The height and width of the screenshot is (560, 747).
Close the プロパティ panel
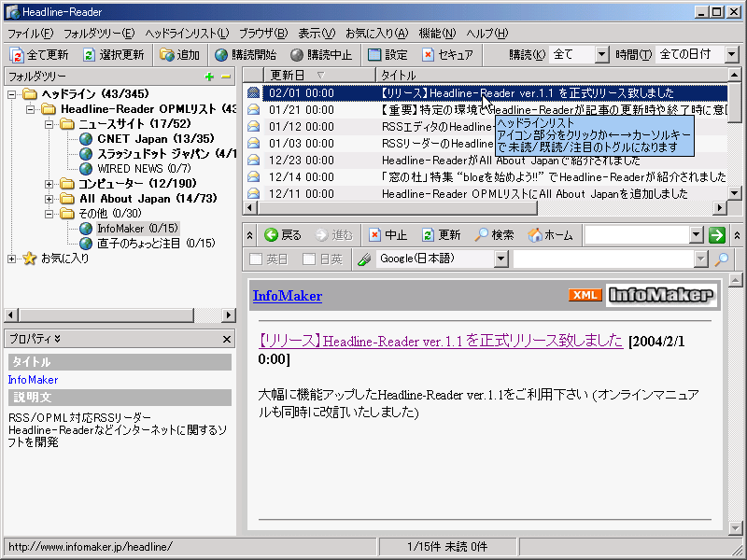pos(227,339)
